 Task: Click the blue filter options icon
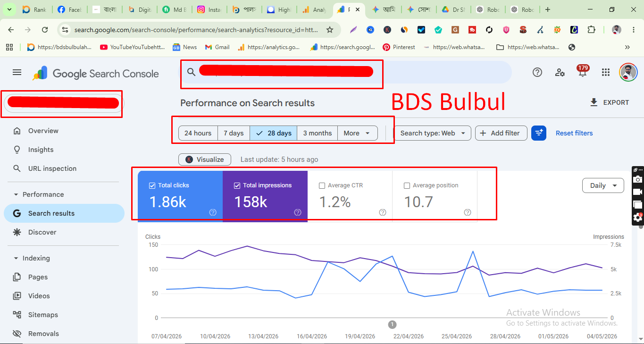539,133
